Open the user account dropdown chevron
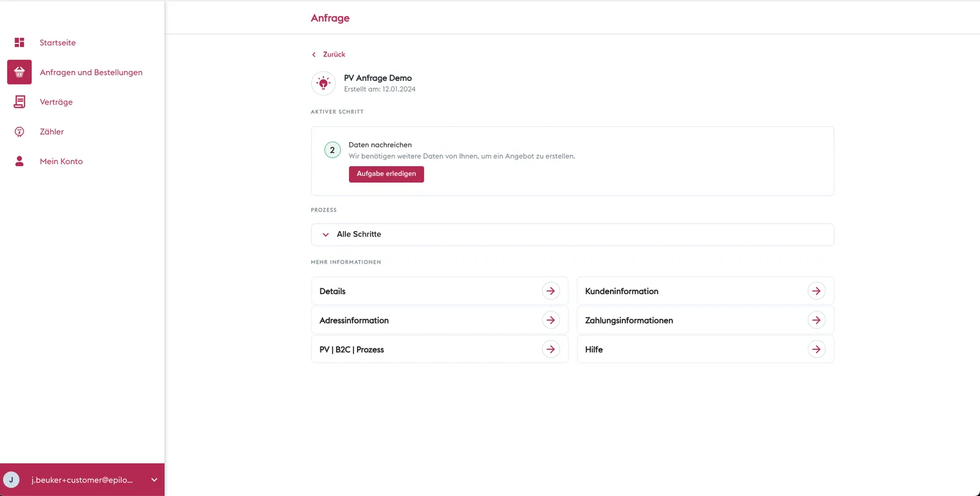 [x=154, y=480]
